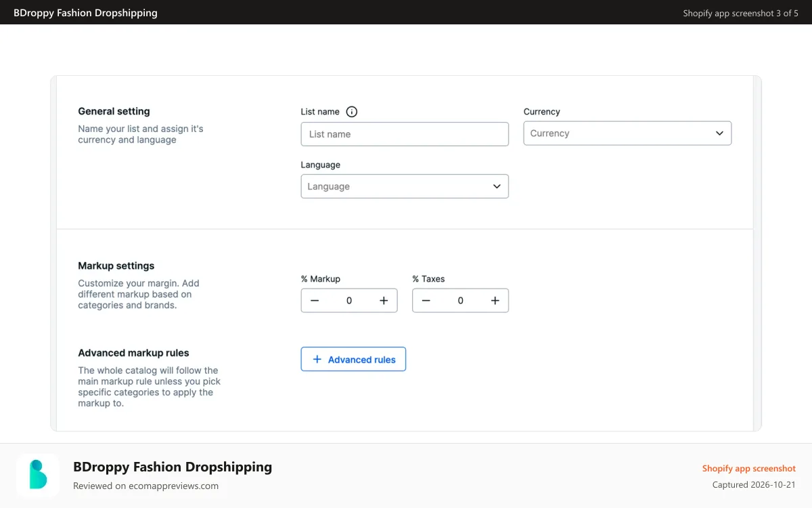Open the Language dropdown
The height and width of the screenshot is (508, 812).
click(x=405, y=186)
